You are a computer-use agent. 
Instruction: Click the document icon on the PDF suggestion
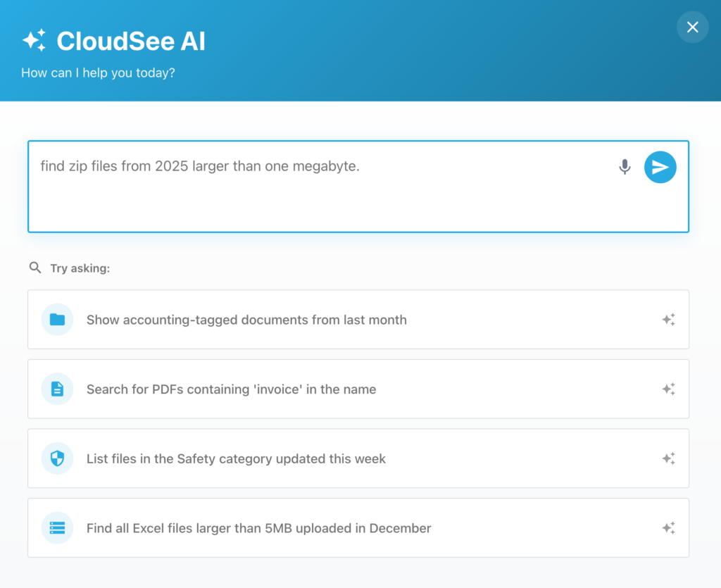tap(57, 389)
